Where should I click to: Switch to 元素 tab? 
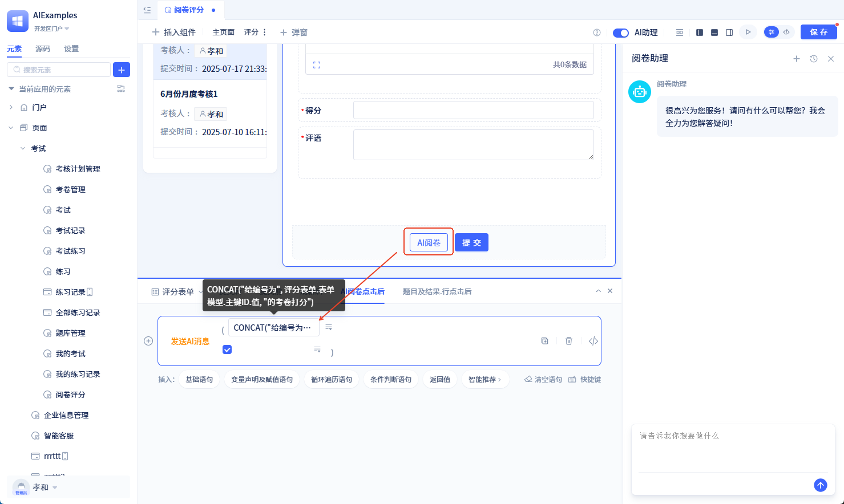click(14, 49)
